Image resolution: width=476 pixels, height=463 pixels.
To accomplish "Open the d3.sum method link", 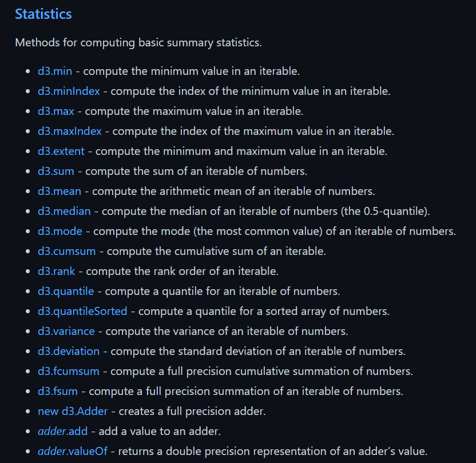I will (56, 171).
